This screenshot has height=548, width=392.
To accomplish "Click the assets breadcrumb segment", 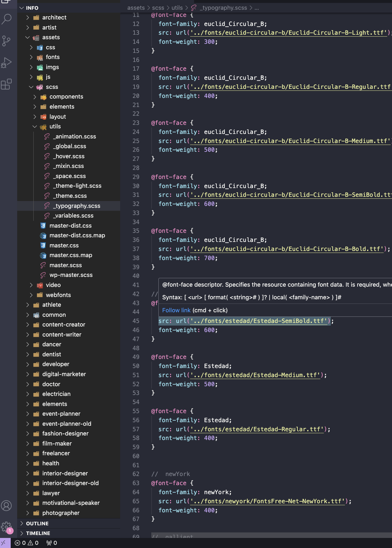I will tap(136, 8).
